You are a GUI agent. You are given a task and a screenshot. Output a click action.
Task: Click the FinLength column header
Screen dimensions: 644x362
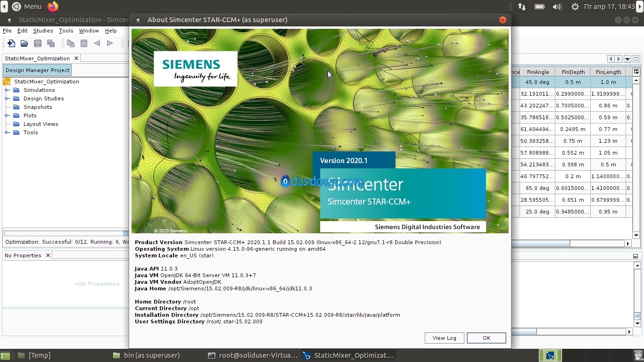coord(608,72)
